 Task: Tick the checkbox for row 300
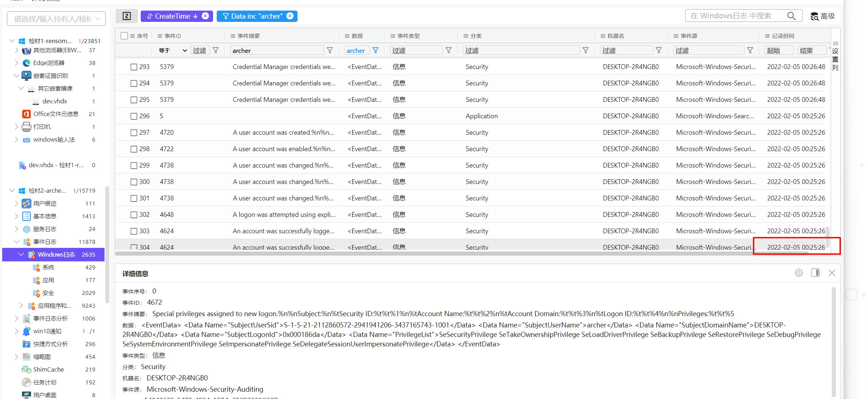134,182
